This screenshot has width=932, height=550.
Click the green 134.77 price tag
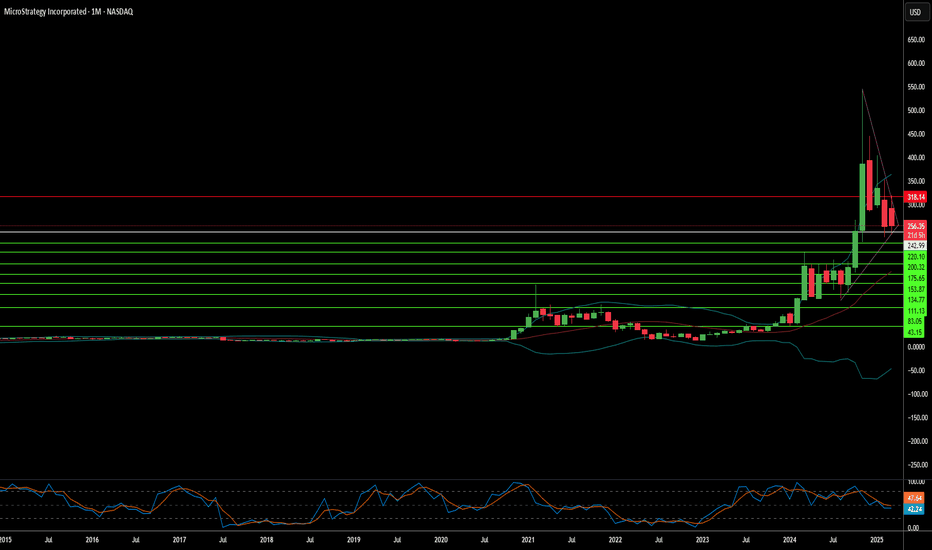pos(915,300)
